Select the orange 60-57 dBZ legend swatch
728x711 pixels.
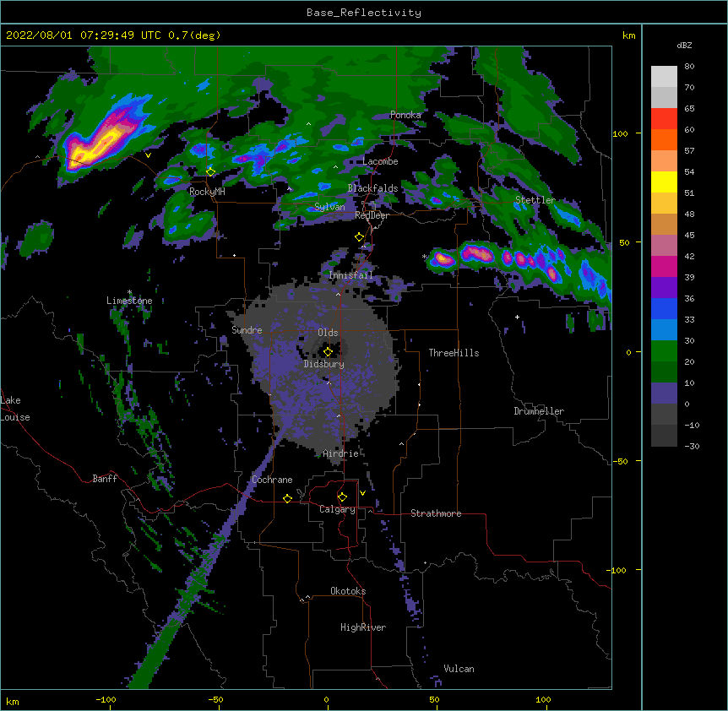coord(664,139)
